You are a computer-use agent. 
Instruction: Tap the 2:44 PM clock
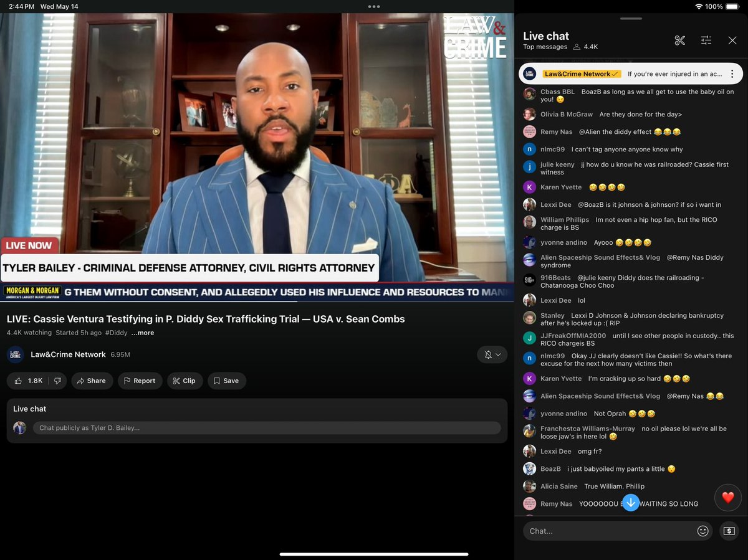tap(21, 6)
